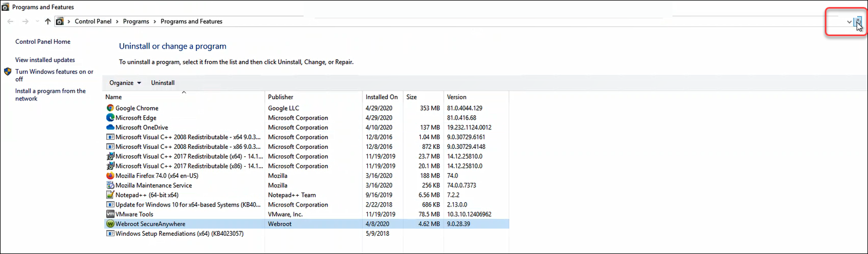Screen dimensions: 868x254
Task: Select Windows Setup Remediations (x64) entry
Action: pos(179,234)
